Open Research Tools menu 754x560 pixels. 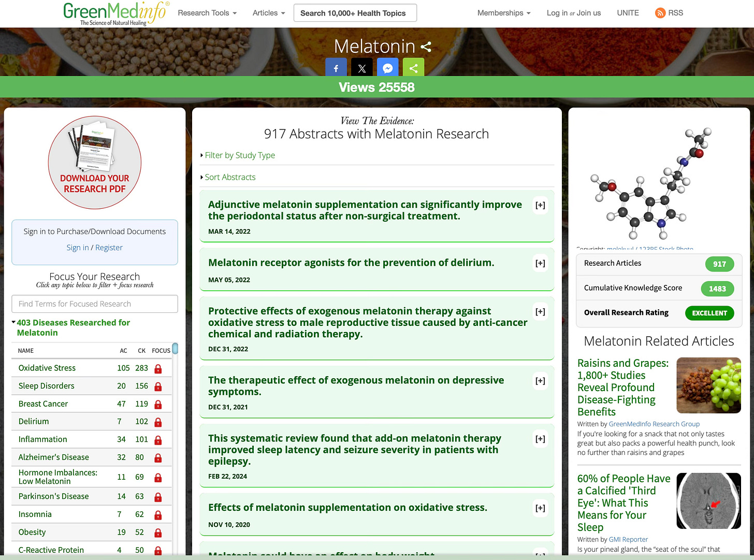pos(207,13)
